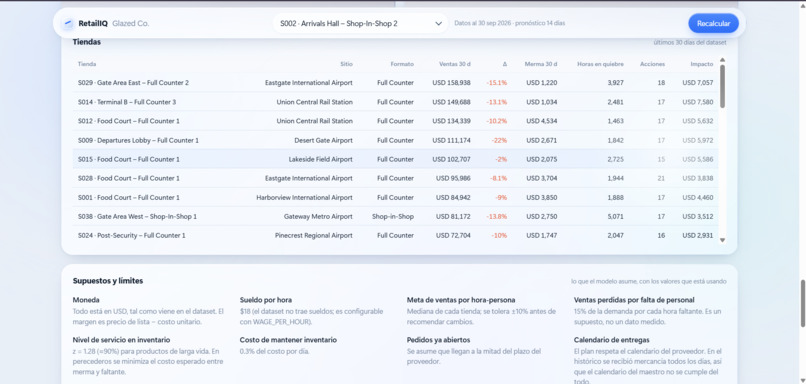Click the table scrollbar down arrow
Viewport: 806px width, 384px height.
pos(722,240)
